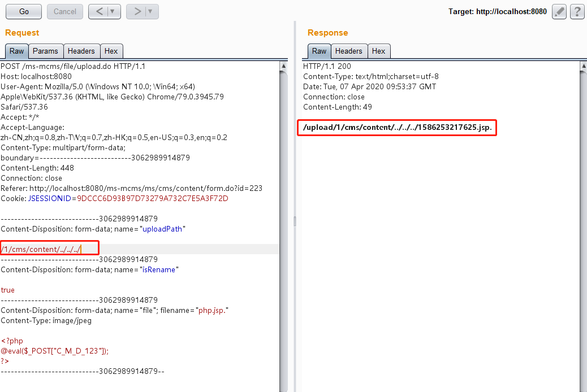This screenshot has width=587, height=392.
Task: Click the Go button to send request
Action: [x=24, y=12]
